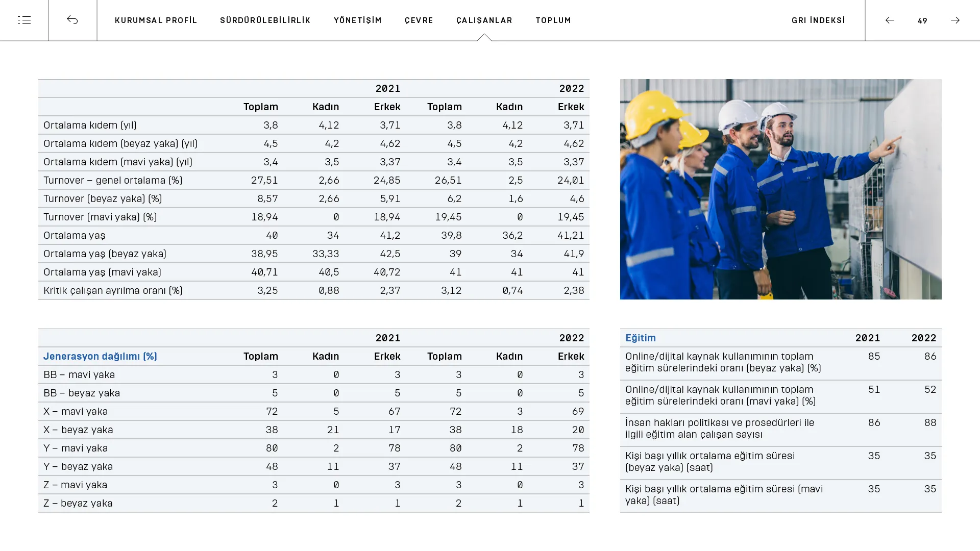Select the Ortalama kıdem (yıl) row
The height and width of the screenshot is (551, 980).
[x=313, y=125]
